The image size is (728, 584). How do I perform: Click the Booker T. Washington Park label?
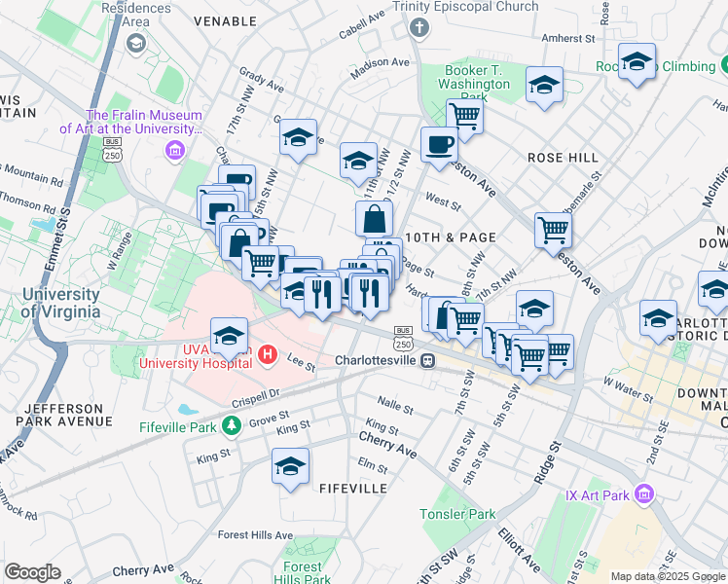tap(474, 84)
